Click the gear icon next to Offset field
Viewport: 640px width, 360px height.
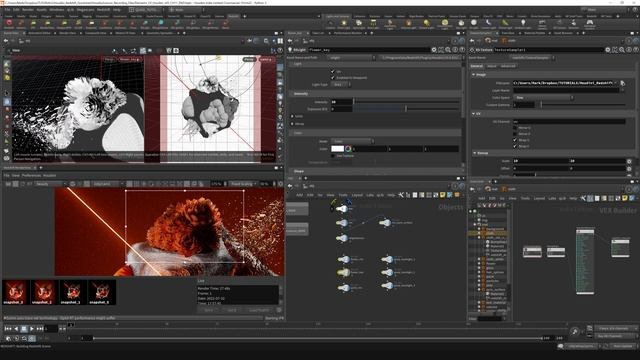pyautogui.click(x=629, y=168)
